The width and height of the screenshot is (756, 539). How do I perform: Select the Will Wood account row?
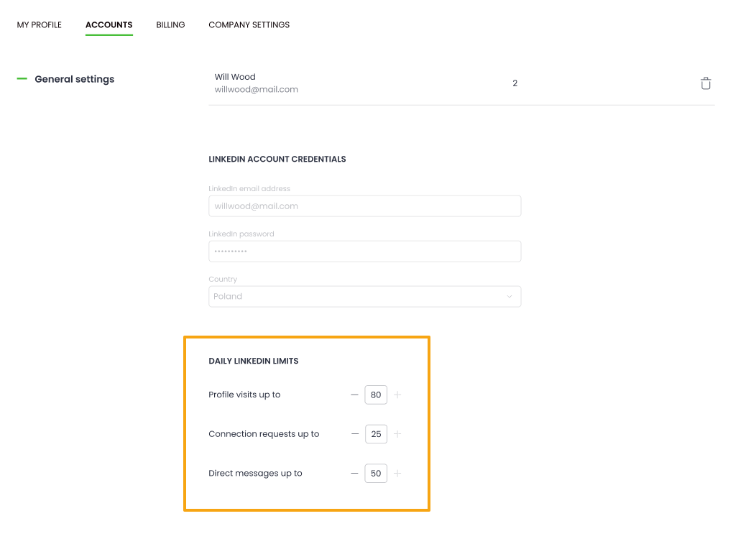(359, 83)
